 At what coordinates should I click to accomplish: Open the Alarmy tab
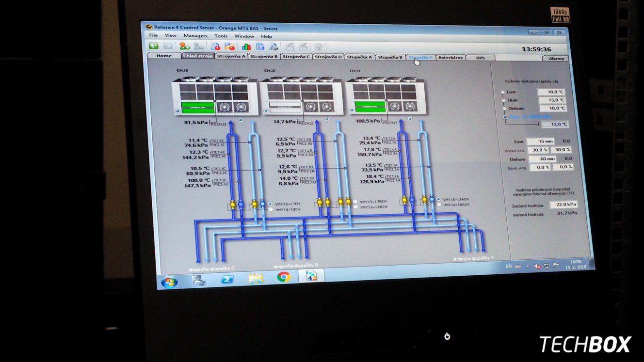click(x=556, y=58)
